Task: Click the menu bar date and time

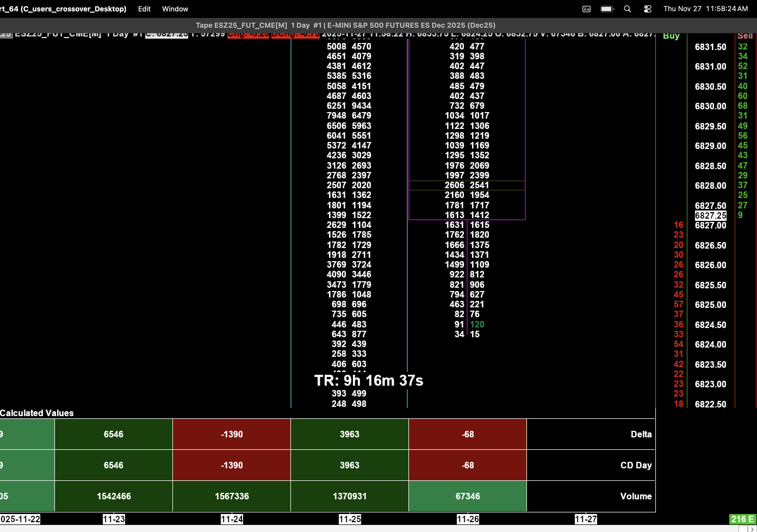Action: (705, 9)
